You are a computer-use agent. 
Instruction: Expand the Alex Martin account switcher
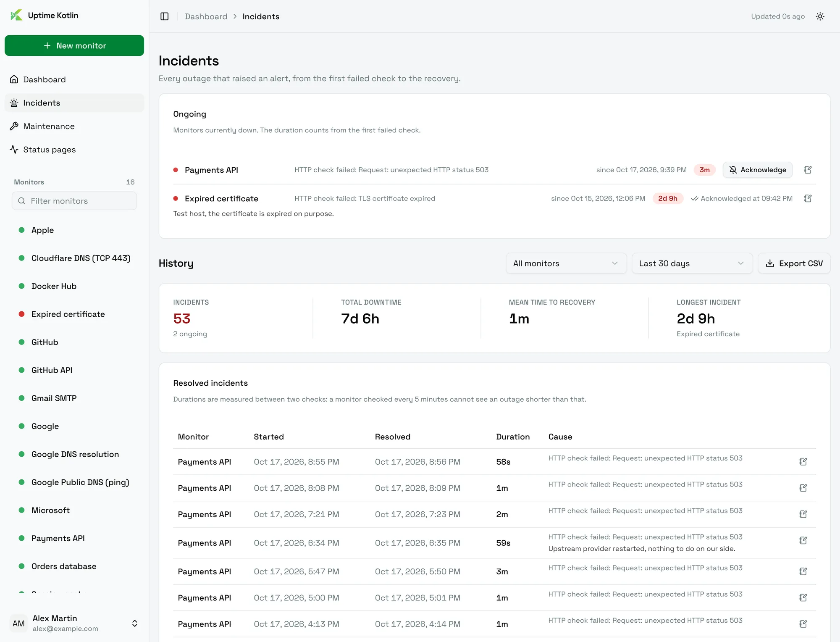(x=74, y=623)
